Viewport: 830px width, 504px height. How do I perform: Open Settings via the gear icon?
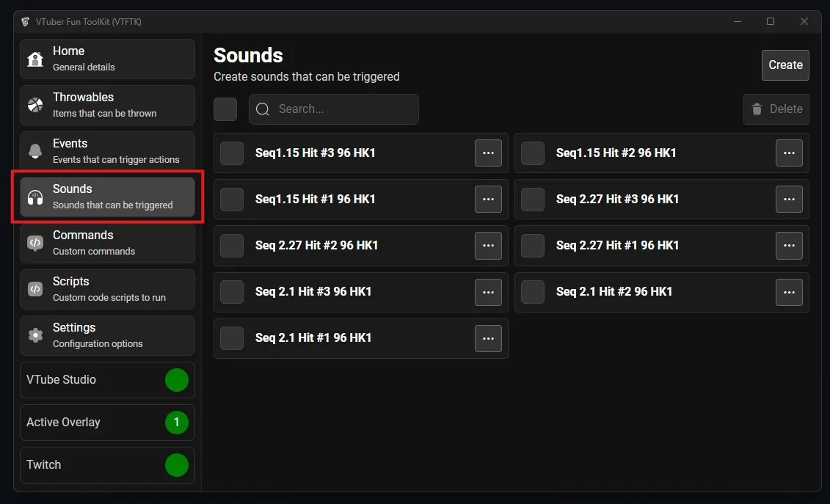coord(35,335)
